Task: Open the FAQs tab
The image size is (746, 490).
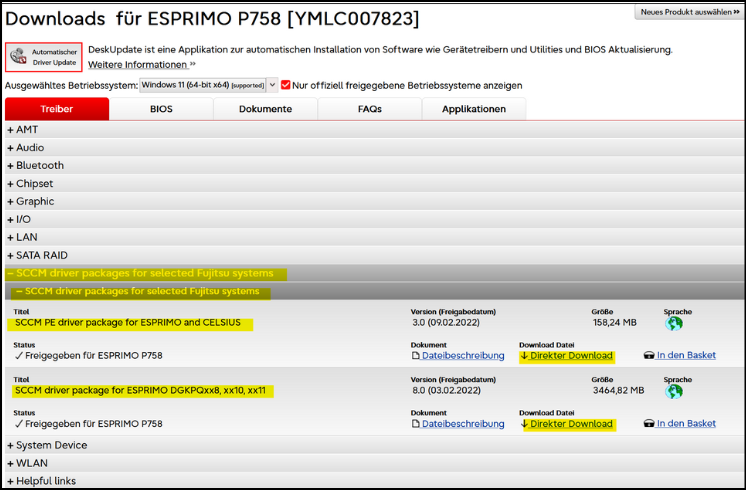Action: [370, 109]
